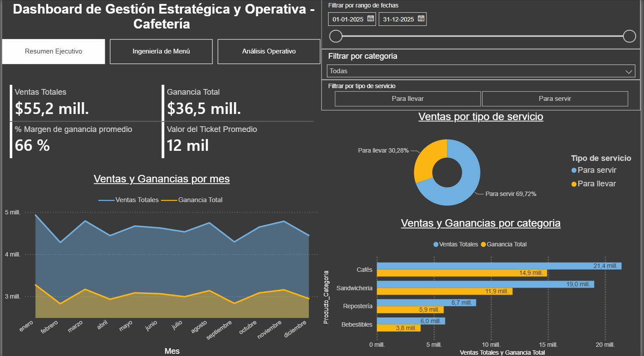
Task: Click Ventas Totales legend in monthly chart
Action: [x=129, y=200]
